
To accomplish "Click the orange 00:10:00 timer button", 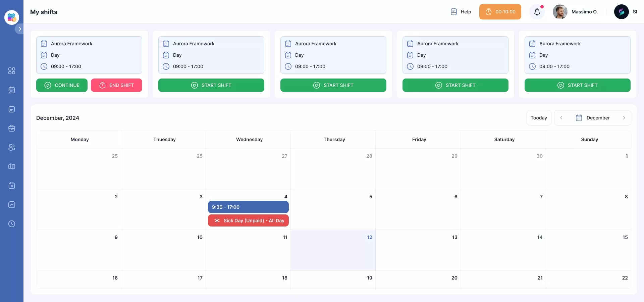I will pos(500,12).
